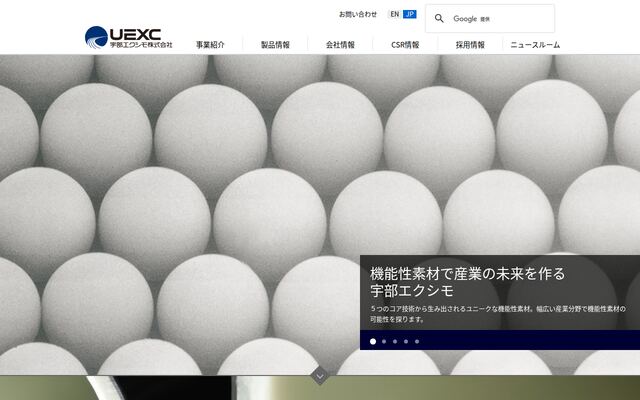Click the 5つのコア技術 description text
The width and height of the screenshot is (640, 400).
coord(498,314)
